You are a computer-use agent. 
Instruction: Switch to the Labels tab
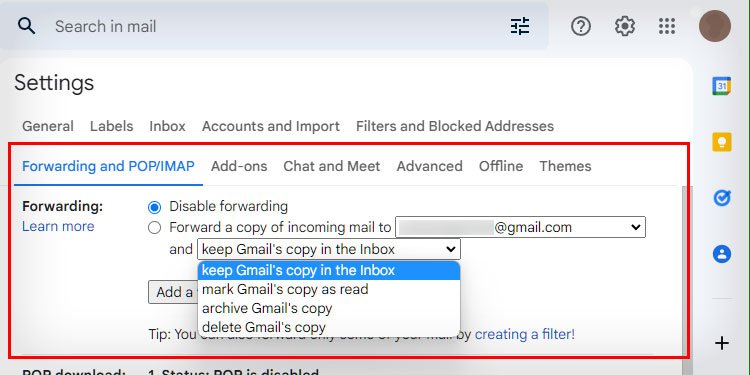tap(111, 126)
